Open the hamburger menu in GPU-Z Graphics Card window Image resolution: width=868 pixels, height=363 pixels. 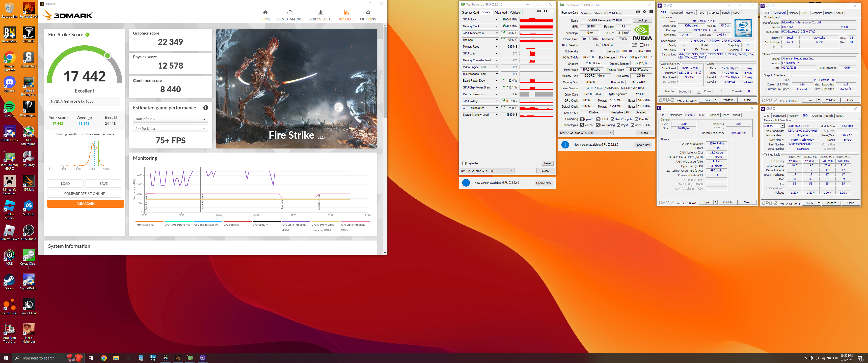[651, 12]
